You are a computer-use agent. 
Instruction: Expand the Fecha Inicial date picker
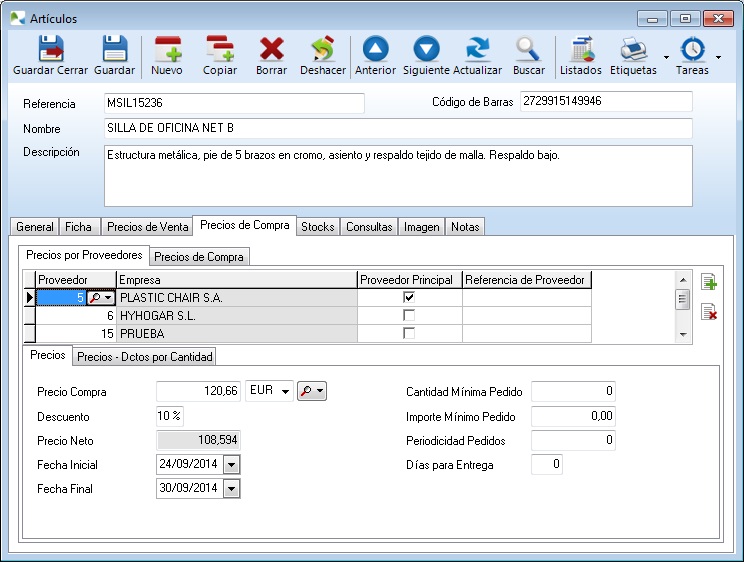point(232,465)
